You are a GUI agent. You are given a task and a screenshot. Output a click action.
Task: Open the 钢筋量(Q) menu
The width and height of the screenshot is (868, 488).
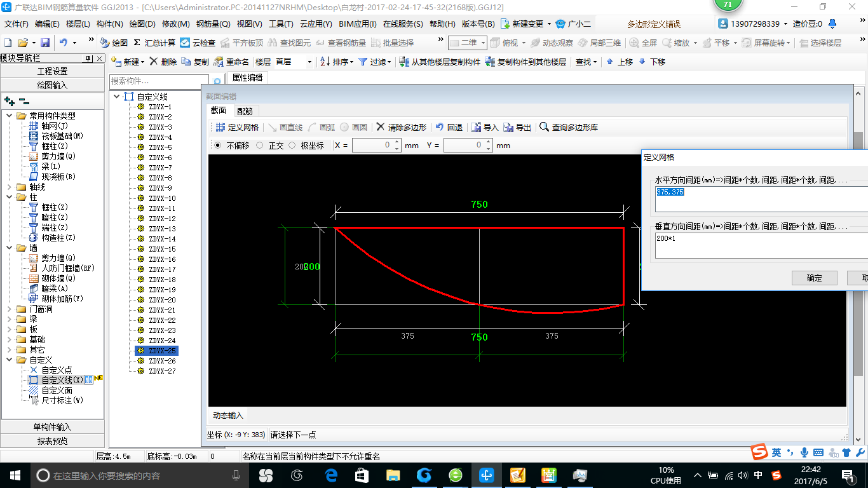click(213, 24)
